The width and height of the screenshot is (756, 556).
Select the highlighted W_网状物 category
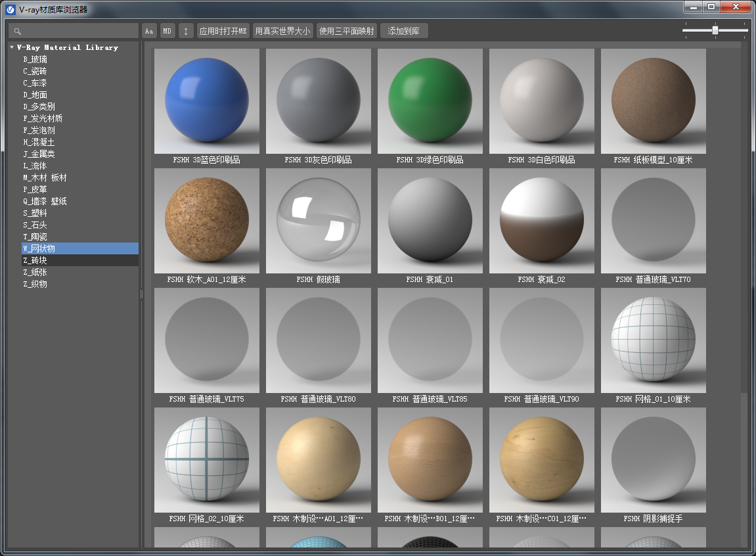[x=80, y=248]
